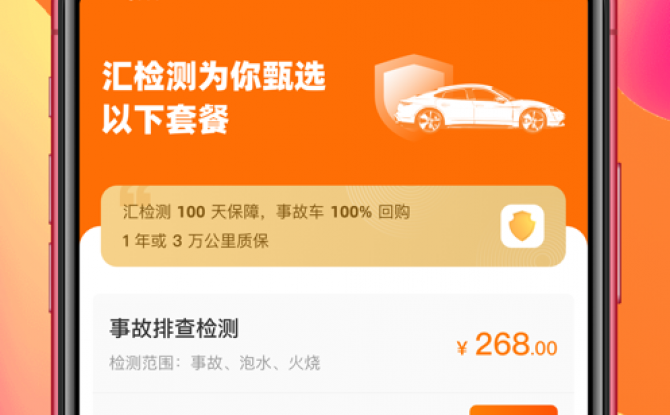Click the phone's lower left volume button
Image resolution: width=670 pixels, height=415 pixels.
(x=51, y=278)
